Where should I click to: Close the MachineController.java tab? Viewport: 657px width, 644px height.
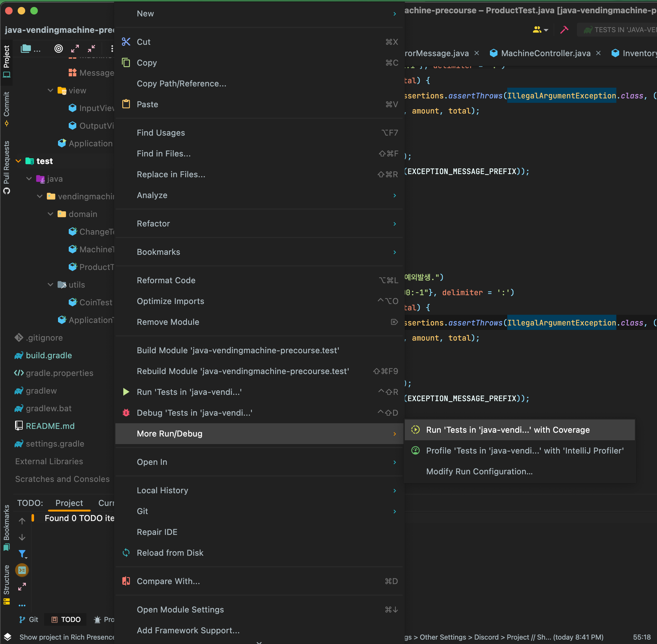(x=598, y=53)
